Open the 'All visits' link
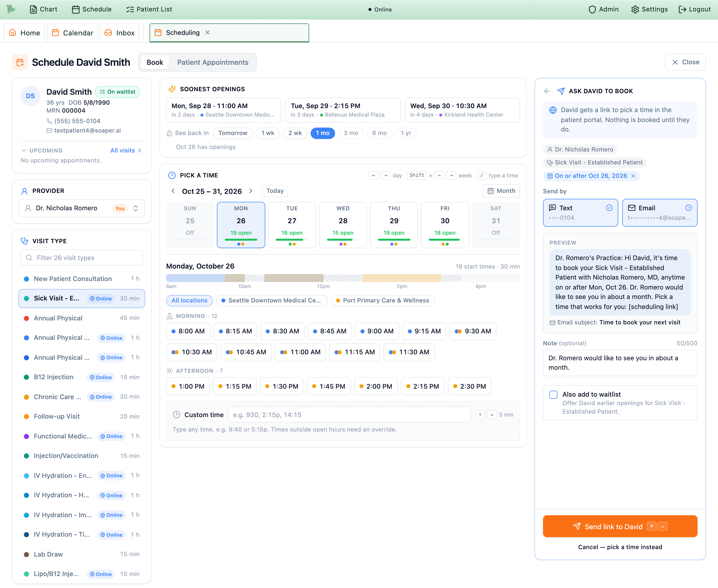 (126, 150)
